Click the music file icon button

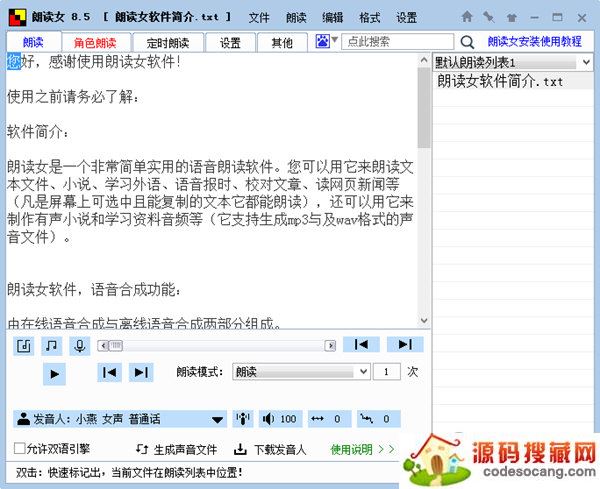(24, 346)
